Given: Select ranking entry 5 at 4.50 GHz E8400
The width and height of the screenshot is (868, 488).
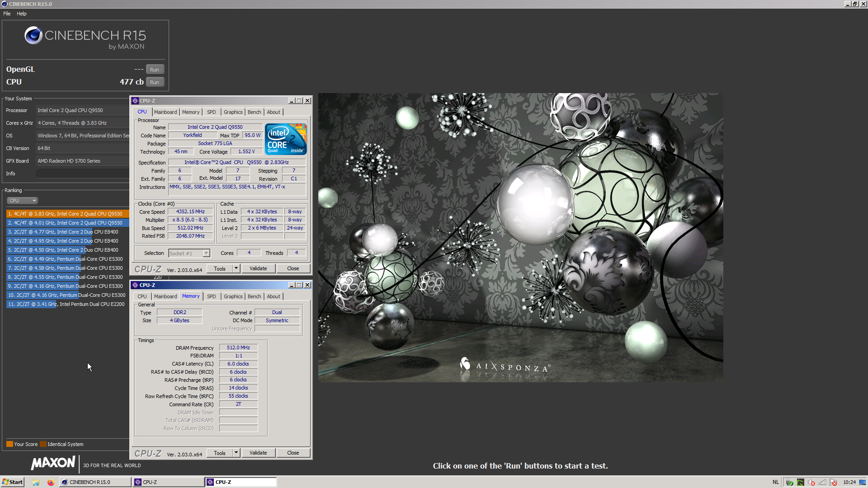Looking at the screenshot, I should pos(68,250).
